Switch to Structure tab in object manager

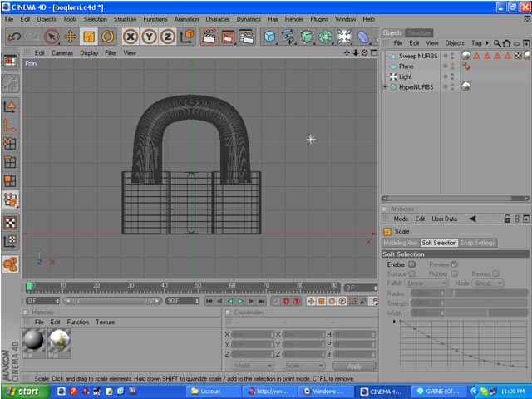click(x=419, y=33)
